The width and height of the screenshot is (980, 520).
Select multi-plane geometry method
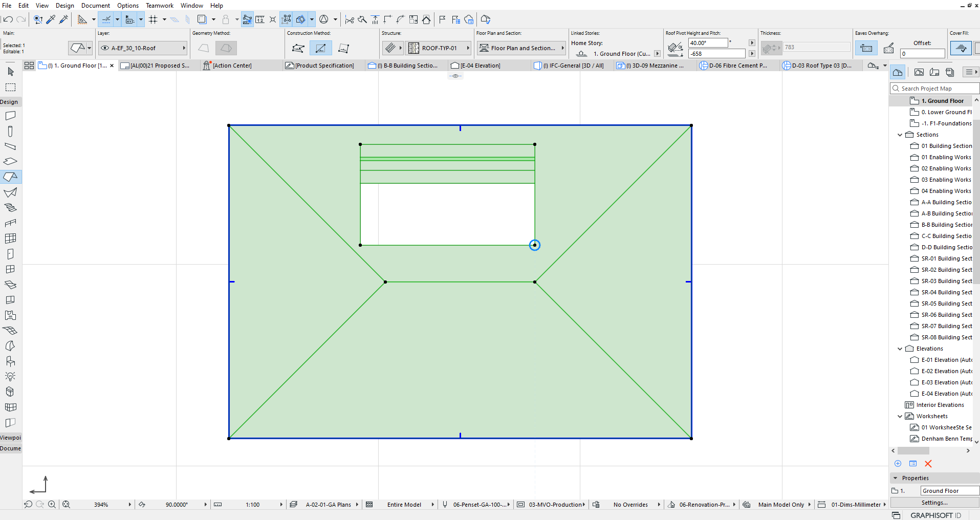click(x=226, y=48)
